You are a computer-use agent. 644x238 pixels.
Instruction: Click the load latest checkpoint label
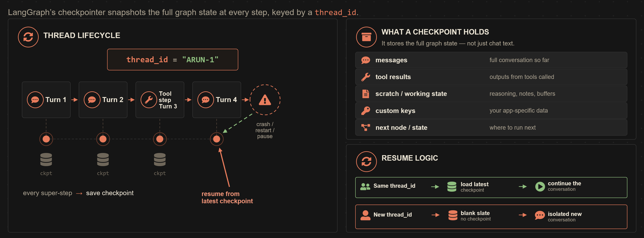(475, 187)
